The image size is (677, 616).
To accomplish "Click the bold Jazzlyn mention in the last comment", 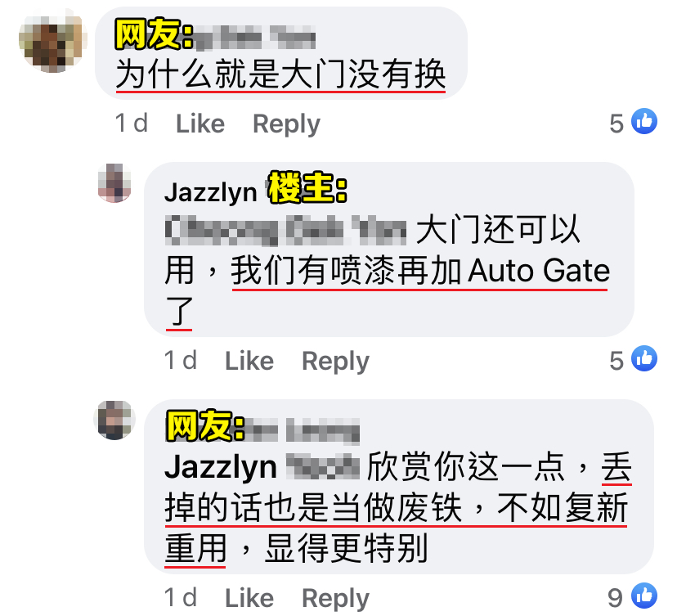I will (x=221, y=467).
